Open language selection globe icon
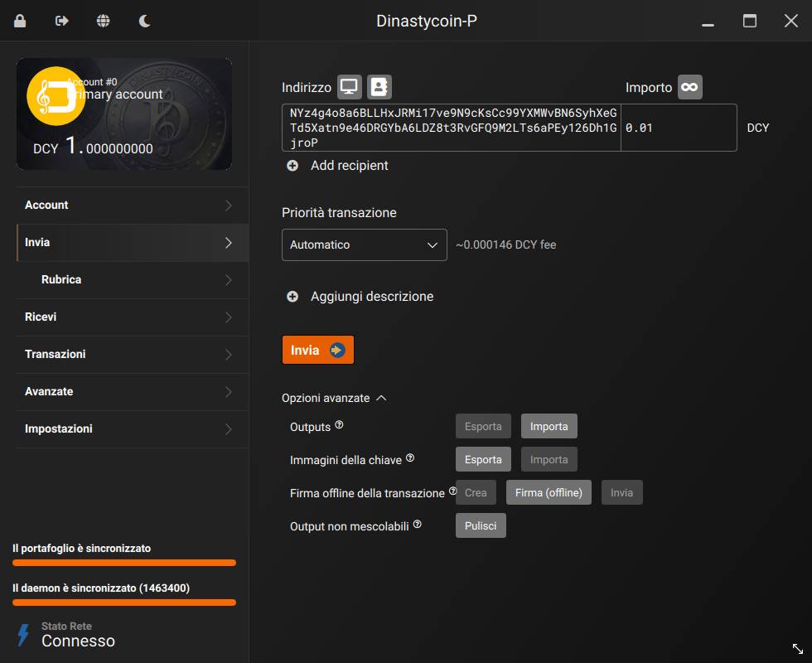 click(103, 21)
